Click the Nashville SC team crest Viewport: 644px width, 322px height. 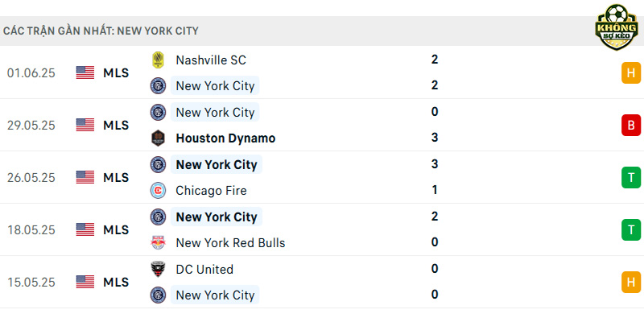(x=158, y=60)
